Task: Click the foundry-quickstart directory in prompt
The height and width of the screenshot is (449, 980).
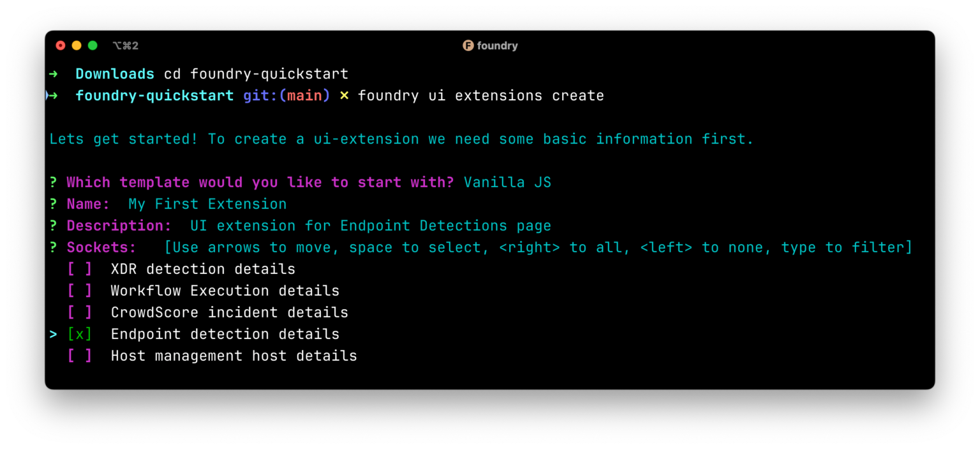Action: 154,96
